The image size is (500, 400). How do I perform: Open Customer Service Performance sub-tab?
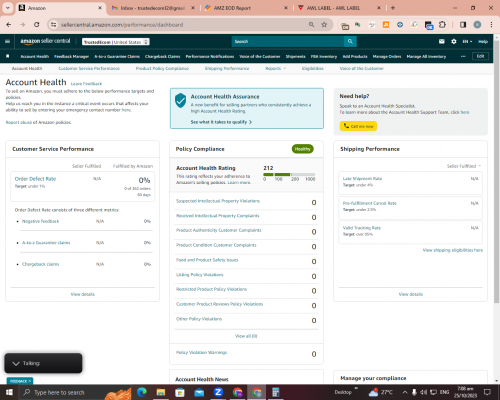pos(89,68)
